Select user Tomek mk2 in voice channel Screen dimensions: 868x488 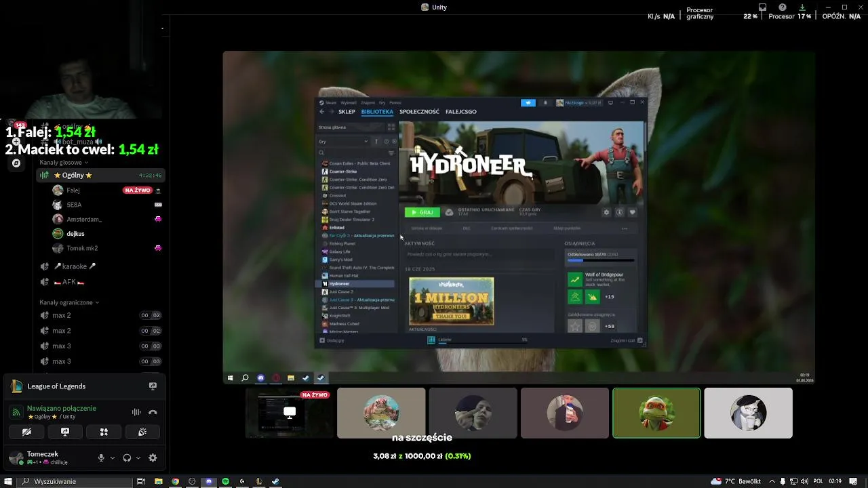click(82, 249)
